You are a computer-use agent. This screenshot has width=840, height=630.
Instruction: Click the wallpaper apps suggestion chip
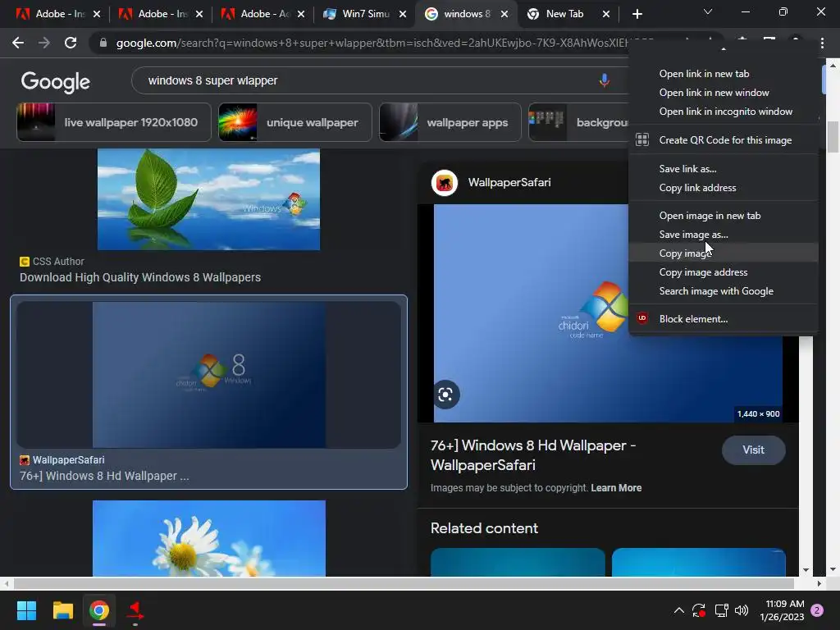pyautogui.click(x=450, y=123)
